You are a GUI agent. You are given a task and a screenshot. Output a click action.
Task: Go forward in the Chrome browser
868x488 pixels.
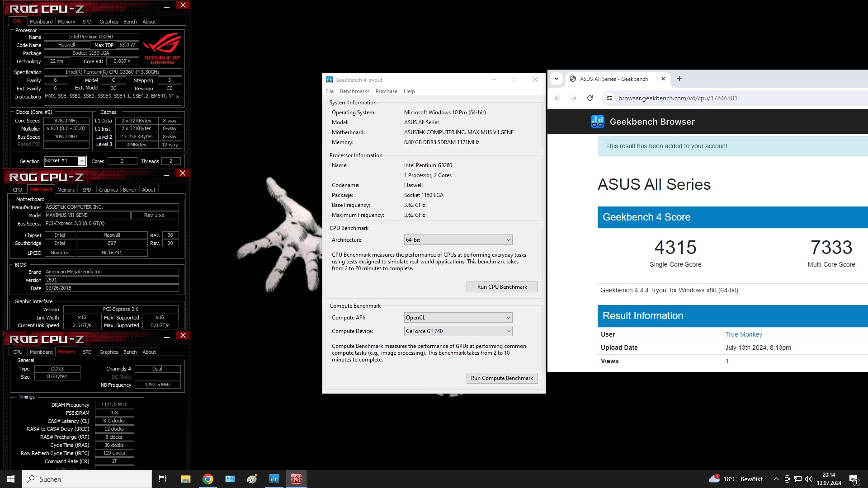tap(574, 98)
